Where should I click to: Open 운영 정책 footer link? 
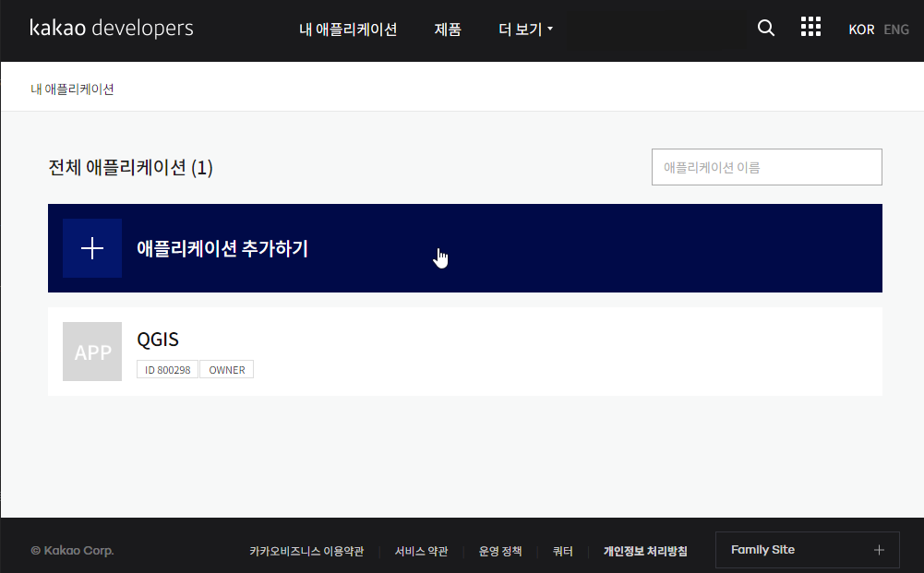tap(500, 551)
